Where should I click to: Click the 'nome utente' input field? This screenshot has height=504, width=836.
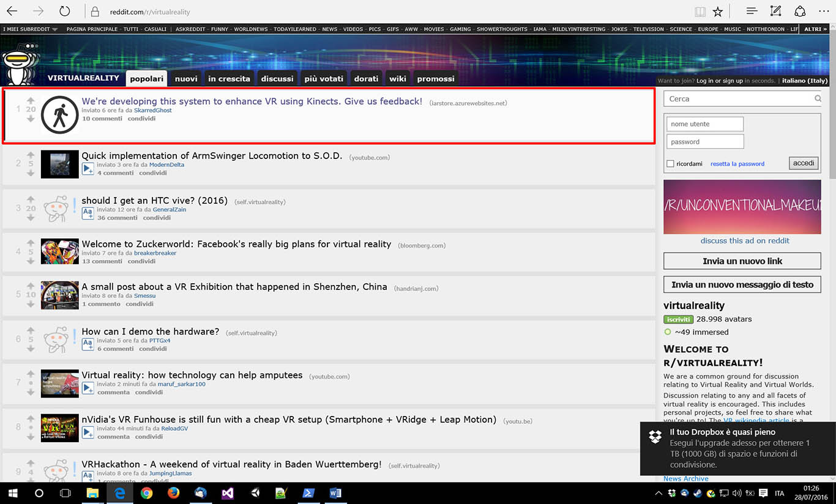[704, 124]
